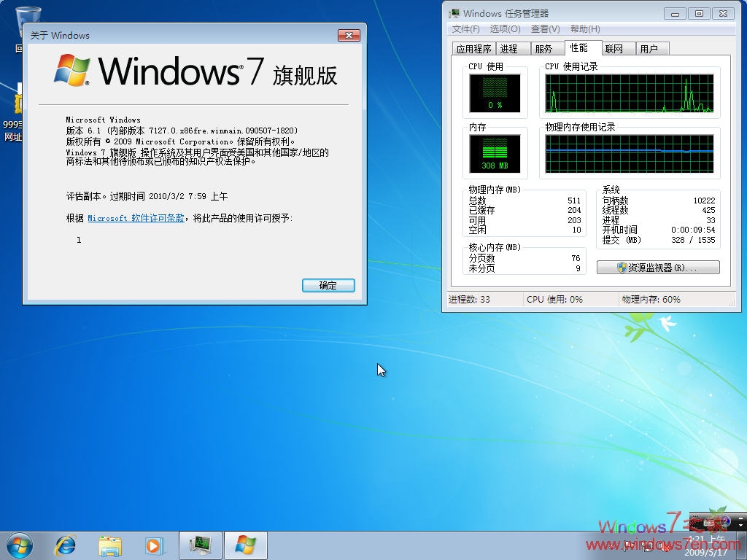
Task: Switch to the 用户 (Users) tab
Action: pos(651,48)
